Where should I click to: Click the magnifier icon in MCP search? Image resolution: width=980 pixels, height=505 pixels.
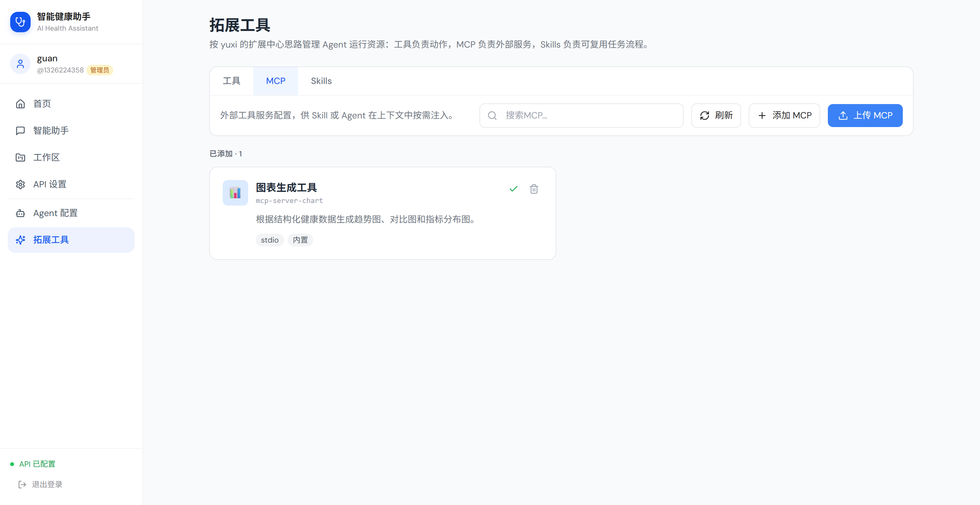tap(492, 115)
